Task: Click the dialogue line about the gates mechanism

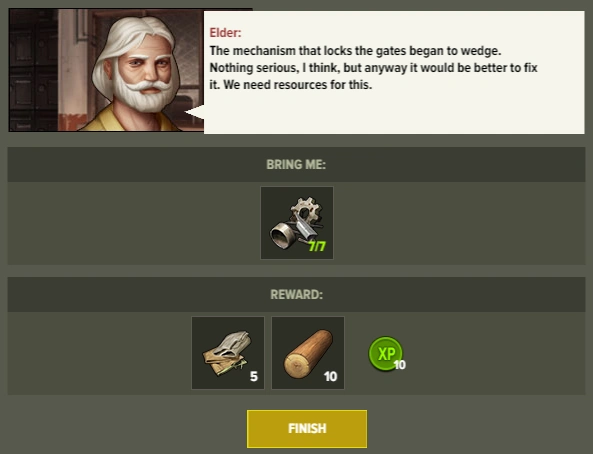Action: (x=355, y=51)
